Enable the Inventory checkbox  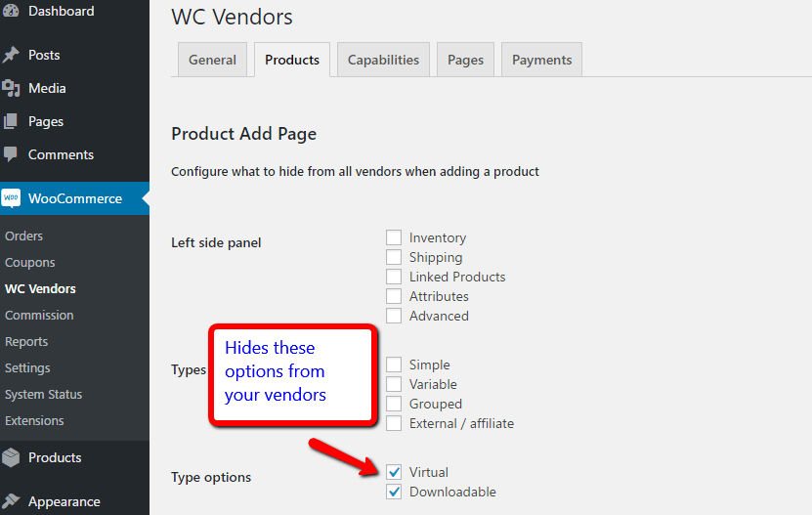tap(394, 237)
